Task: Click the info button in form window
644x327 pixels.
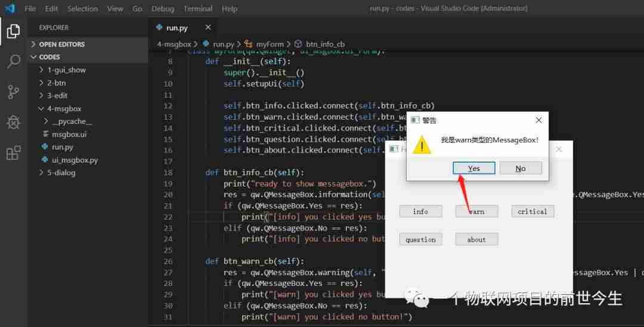Action: (x=420, y=211)
